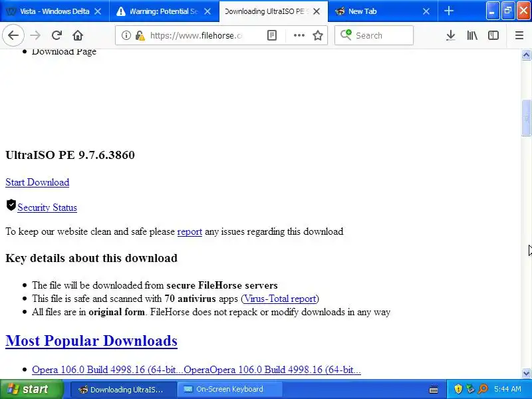
Task: Open the downloads arrow panel
Action: pos(451,35)
